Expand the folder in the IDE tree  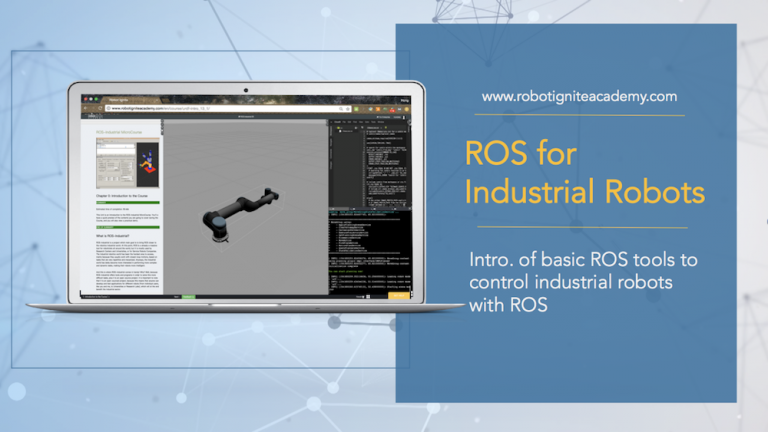(x=338, y=128)
